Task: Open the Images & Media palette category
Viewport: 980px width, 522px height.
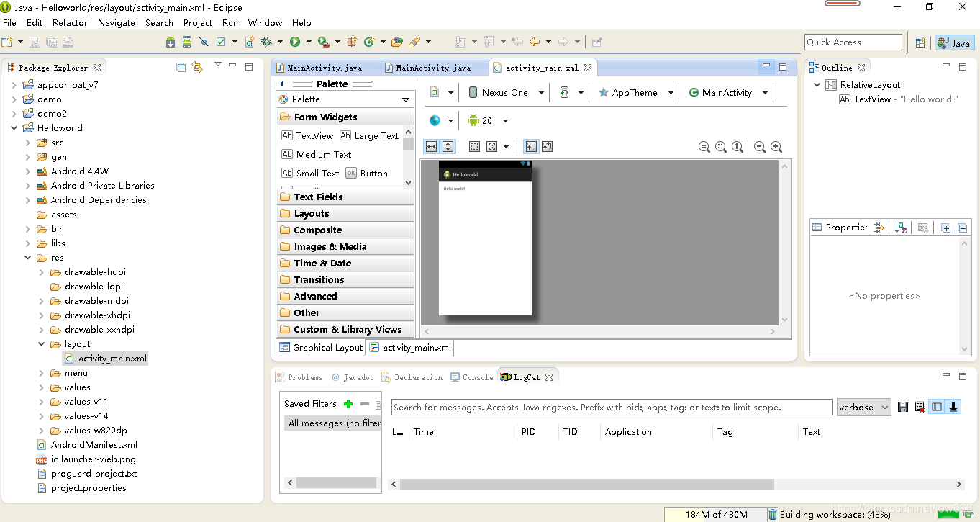Action: point(345,246)
